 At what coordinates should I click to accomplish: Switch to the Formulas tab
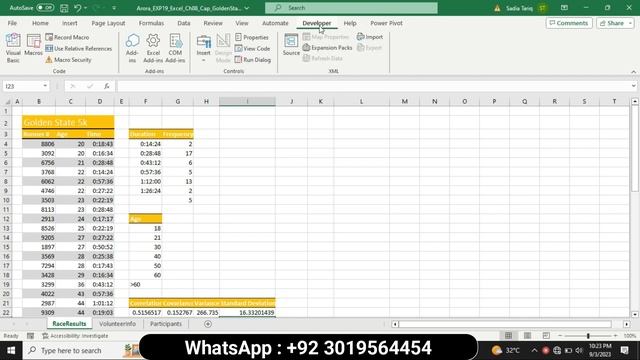pos(151,23)
